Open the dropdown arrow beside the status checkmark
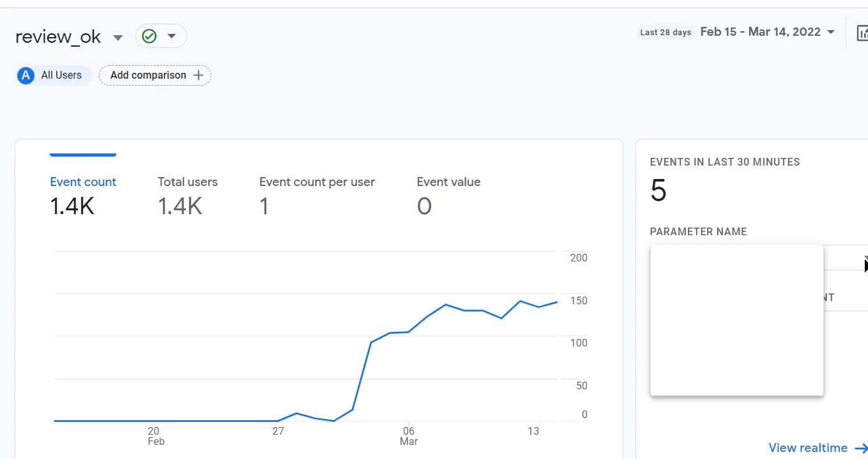The image size is (868, 459). tap(171, 36)
